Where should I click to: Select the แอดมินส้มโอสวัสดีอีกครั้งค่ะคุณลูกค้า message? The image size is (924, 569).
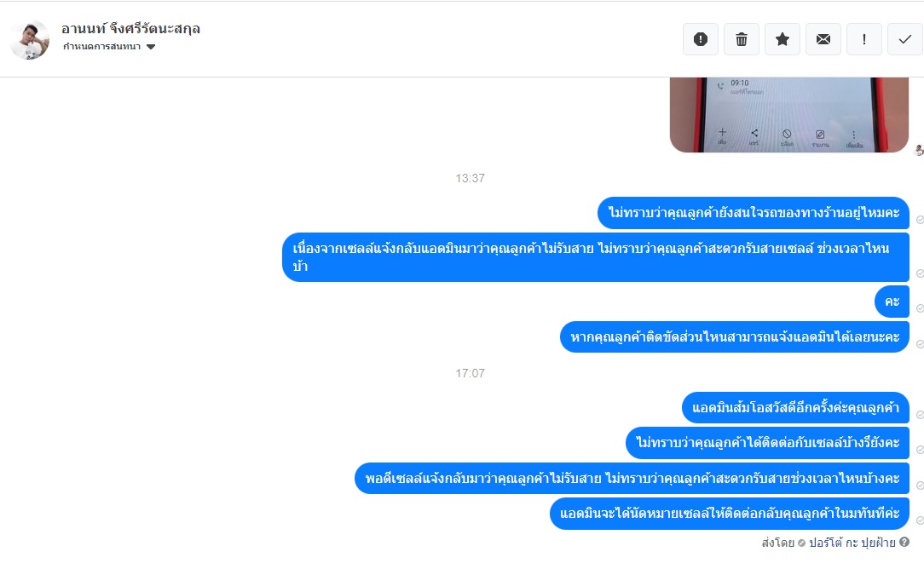coord(795,408)
